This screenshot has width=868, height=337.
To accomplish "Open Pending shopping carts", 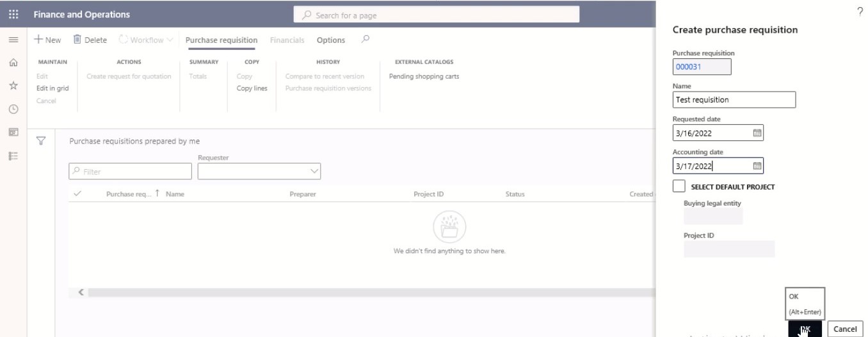I will point(424,76).
